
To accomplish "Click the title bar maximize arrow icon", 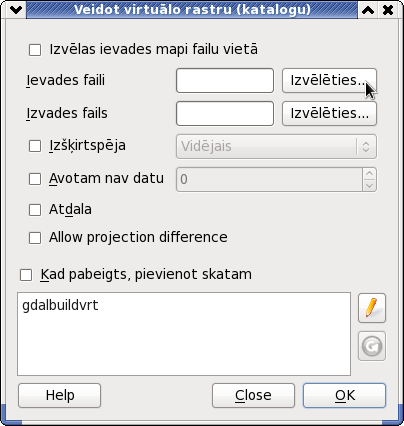I will pos(368,10).
